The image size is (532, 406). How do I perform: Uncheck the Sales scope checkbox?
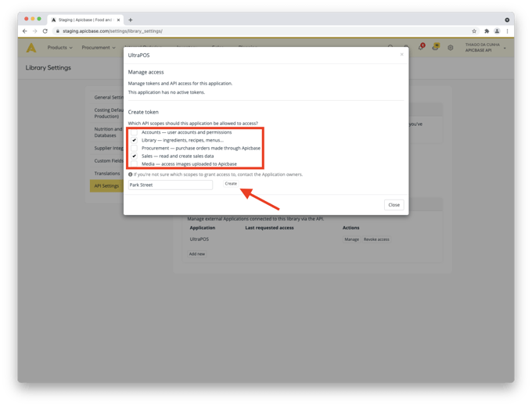[x=135, y=156]
